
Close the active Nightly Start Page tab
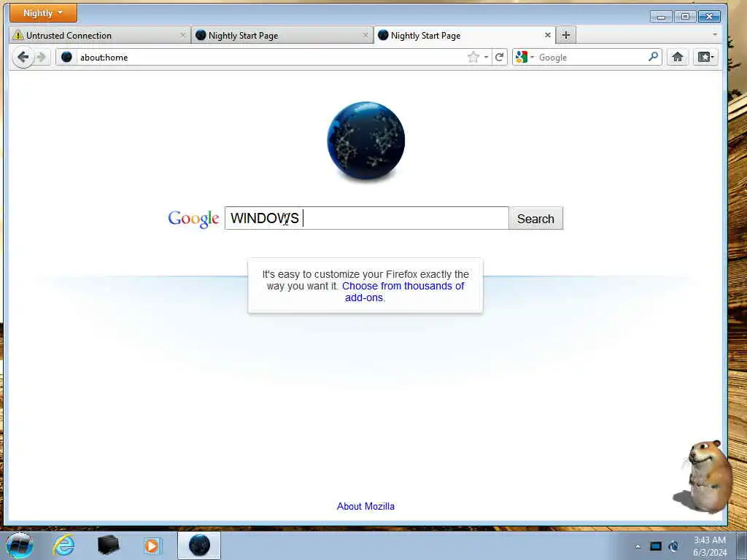click(547, 35)
